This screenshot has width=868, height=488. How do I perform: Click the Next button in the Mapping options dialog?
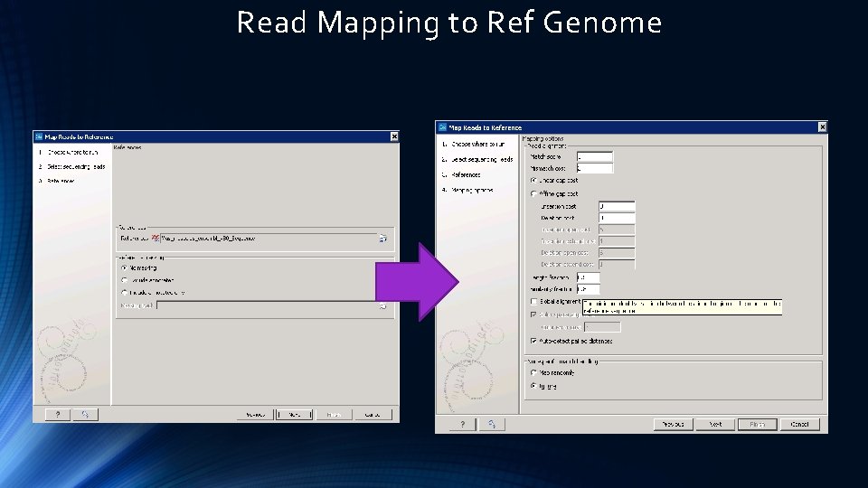[x=716, y=425]
